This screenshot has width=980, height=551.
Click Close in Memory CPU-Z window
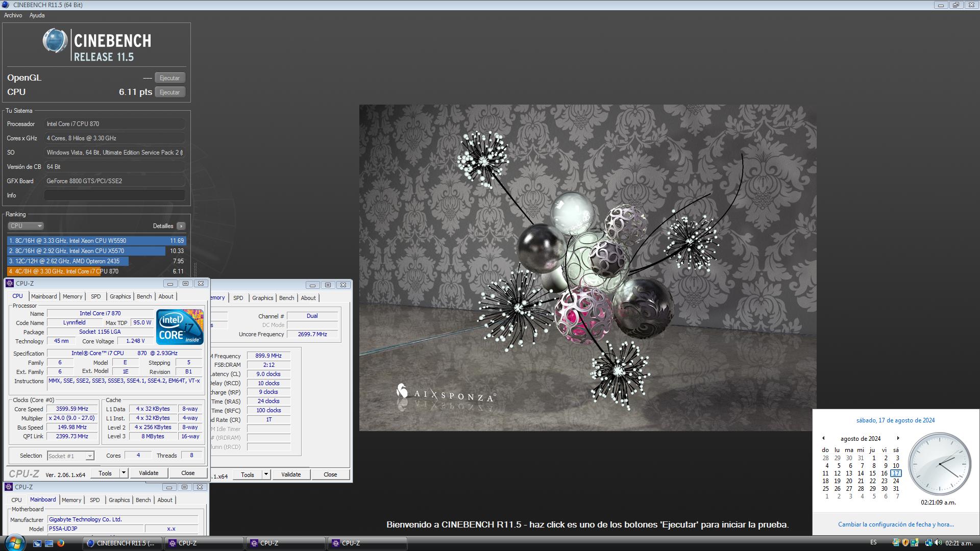tap(330, 475)
